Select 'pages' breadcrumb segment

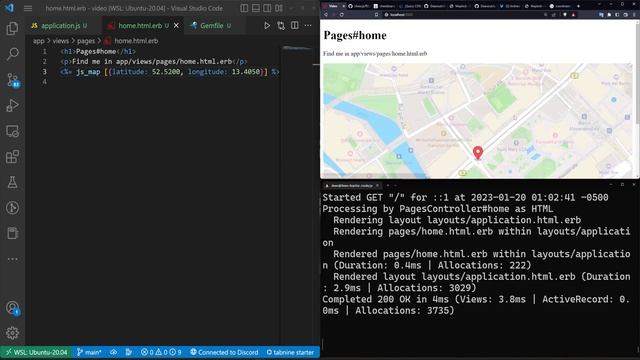[86, 41]
